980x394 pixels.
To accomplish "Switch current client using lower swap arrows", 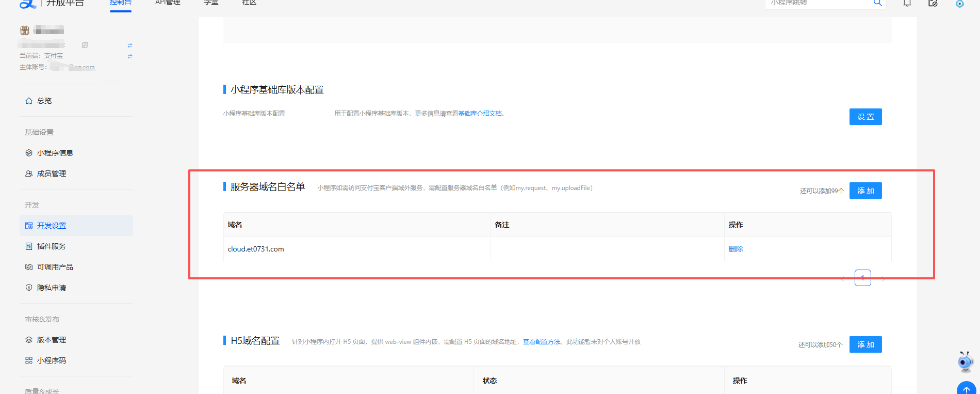I will click(130, 56).
